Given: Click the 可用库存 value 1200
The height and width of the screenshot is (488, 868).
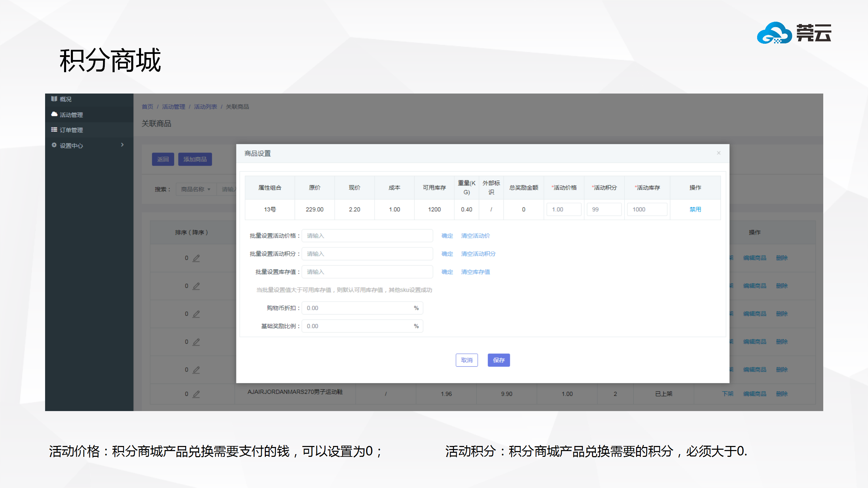Looking at the screenshot, I should pos(434,209).
